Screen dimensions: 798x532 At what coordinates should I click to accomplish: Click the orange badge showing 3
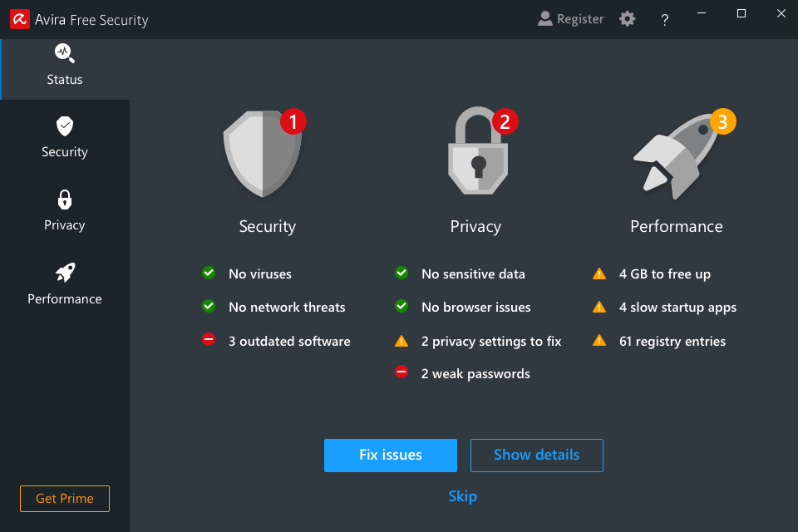coord(722,121)
